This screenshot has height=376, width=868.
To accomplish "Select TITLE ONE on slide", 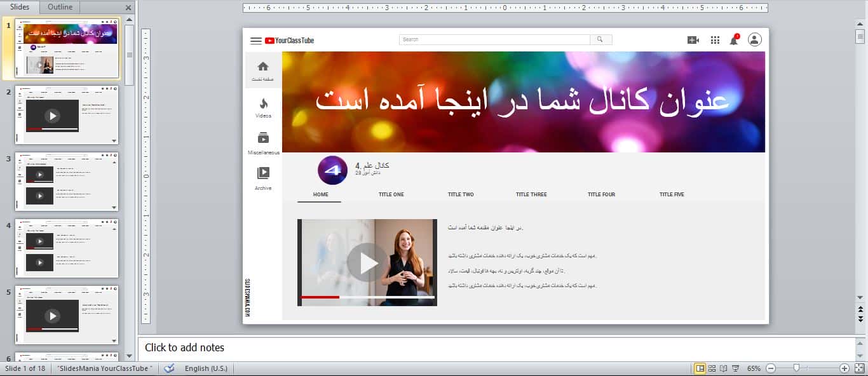I will point(391,194).
